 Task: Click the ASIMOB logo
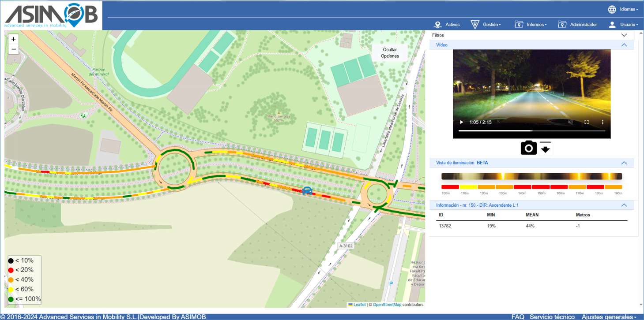[51, 15]
